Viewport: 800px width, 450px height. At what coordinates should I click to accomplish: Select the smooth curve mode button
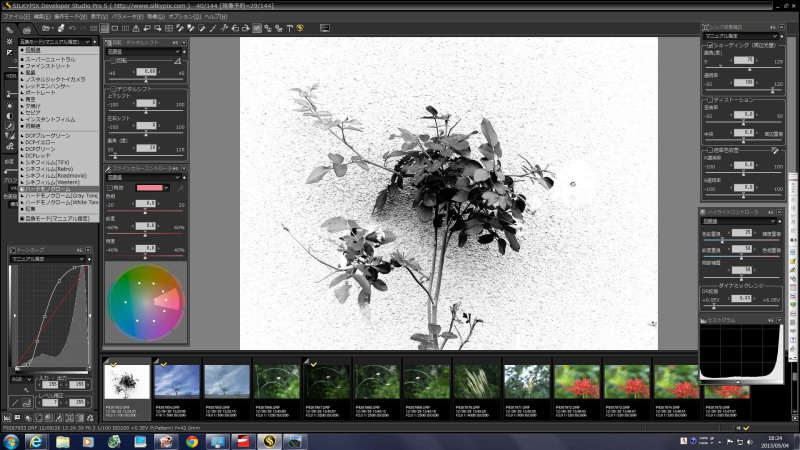click(27, 403)
